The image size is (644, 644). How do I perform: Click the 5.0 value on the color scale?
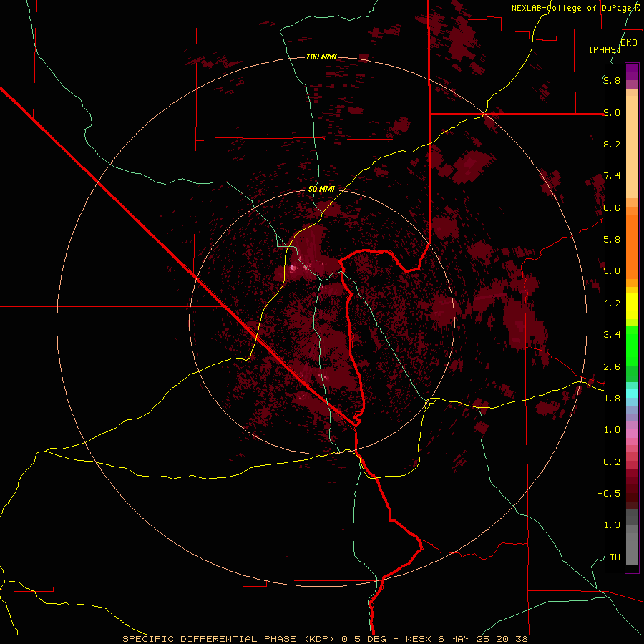[612, 271]
